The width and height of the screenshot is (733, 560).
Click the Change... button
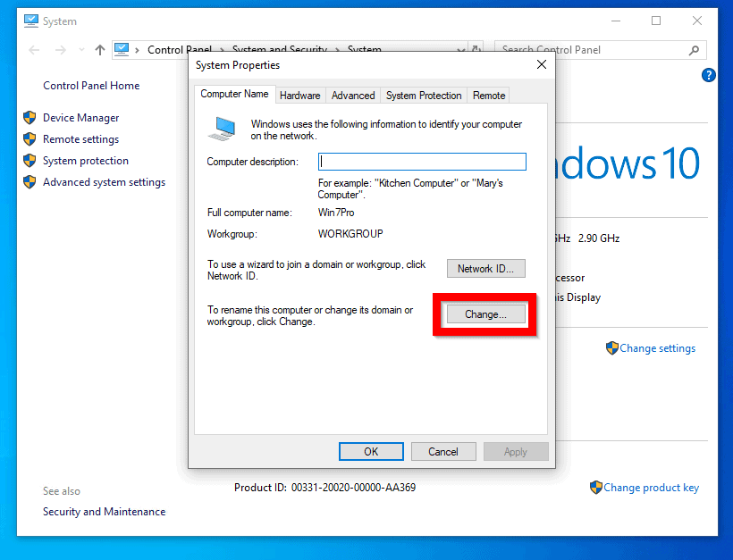(x=485, y=314)
